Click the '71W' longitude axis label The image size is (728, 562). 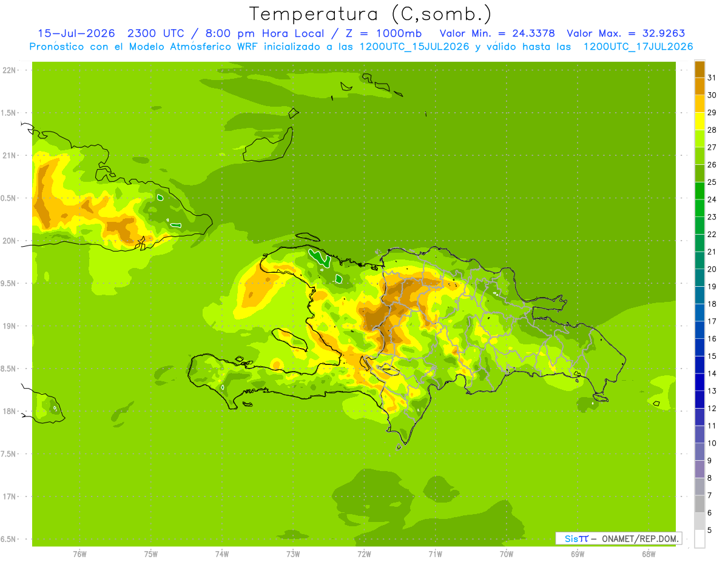click(x=435, y=555)
